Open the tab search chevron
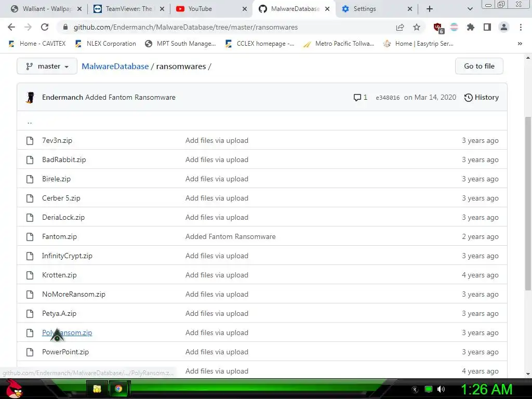The height and width of the screenshot is (399, 532). [470, 9]
